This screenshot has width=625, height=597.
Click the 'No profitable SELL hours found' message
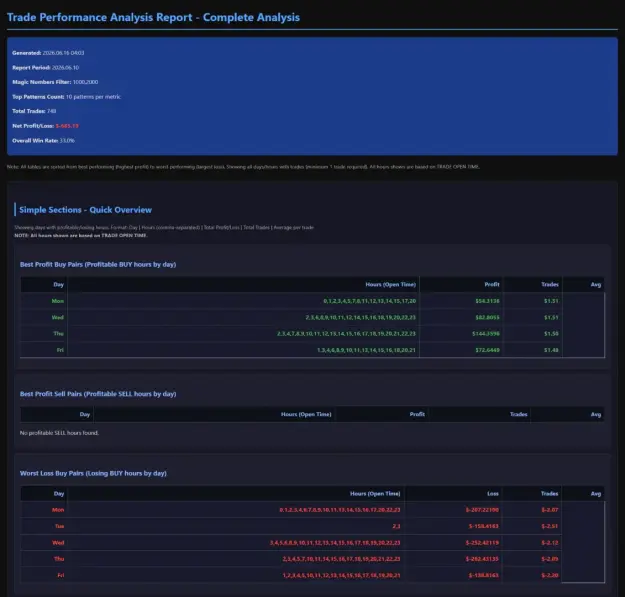(x=59, y=433)
